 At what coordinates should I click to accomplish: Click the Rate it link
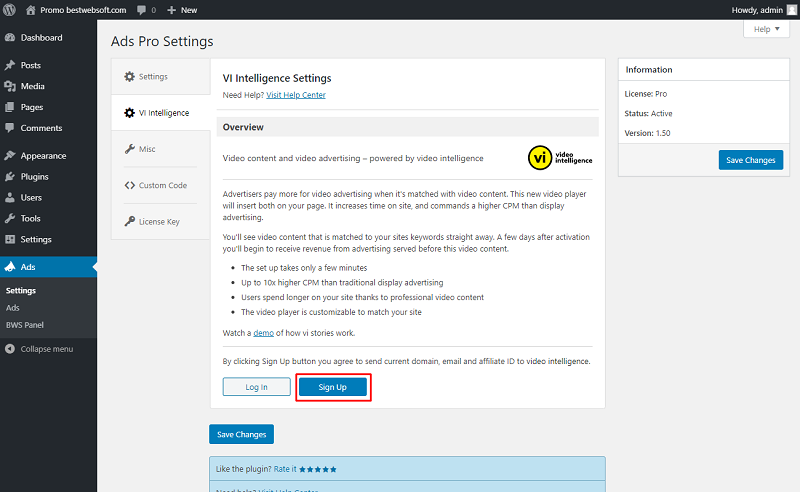coord(285,469)
